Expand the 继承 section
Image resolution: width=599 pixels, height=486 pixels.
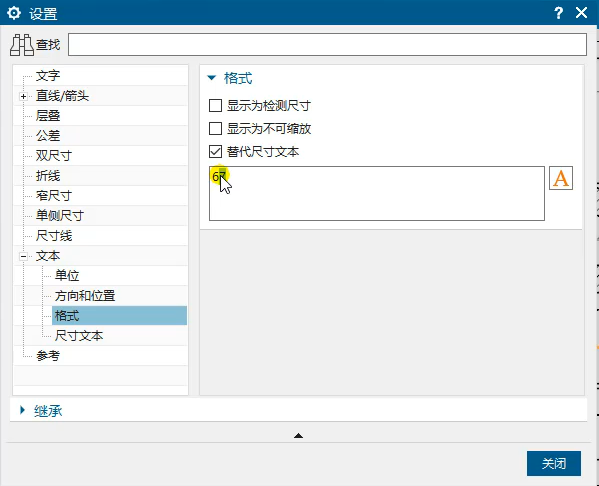click(x=22, y=410)
